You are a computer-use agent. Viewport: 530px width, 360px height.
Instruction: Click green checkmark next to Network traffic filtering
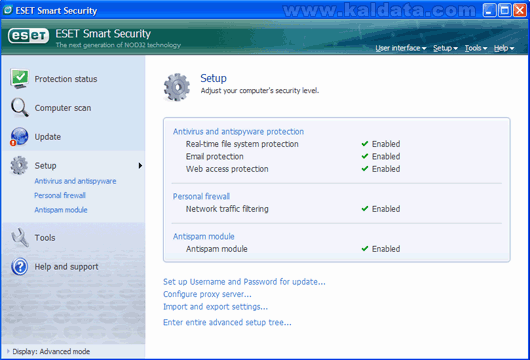click(x=365, y=209)
